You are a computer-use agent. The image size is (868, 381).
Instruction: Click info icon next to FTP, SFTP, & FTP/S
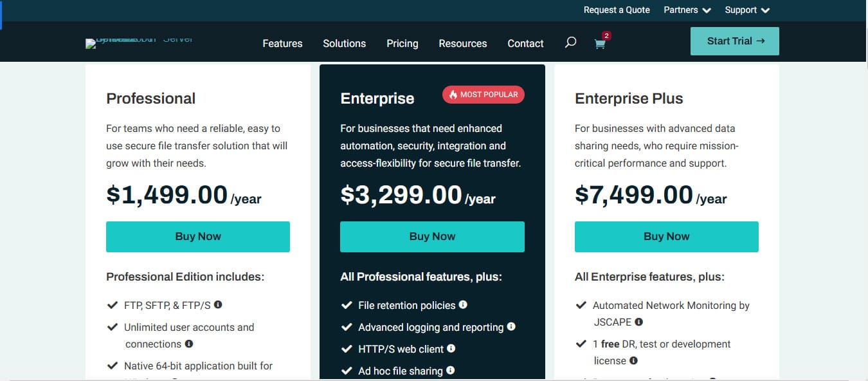[218, 305]
